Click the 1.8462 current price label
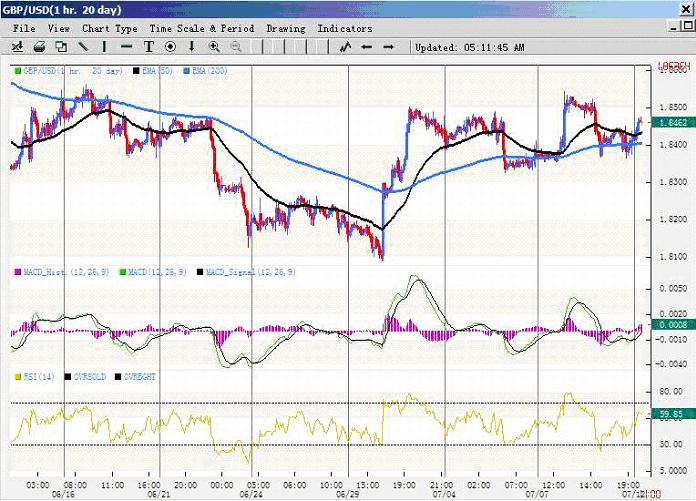The image size is (696, 501). tap(671, 123)
